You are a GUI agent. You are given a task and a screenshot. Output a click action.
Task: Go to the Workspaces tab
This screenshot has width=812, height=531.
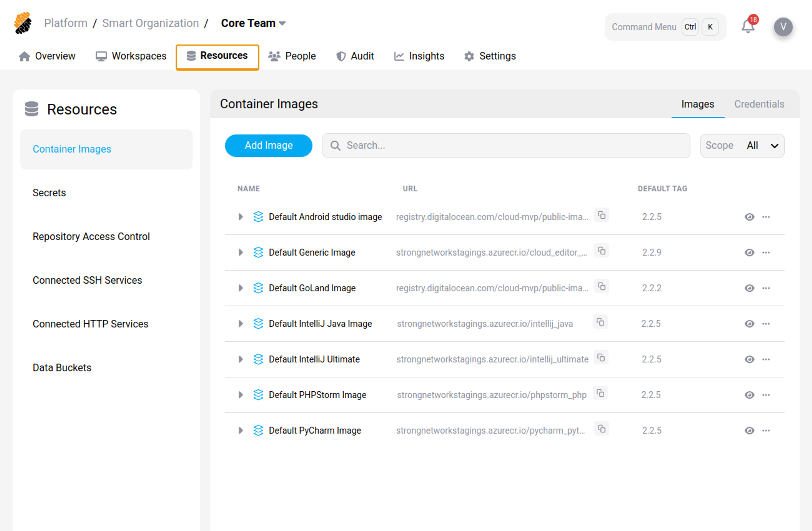[131, 56]
